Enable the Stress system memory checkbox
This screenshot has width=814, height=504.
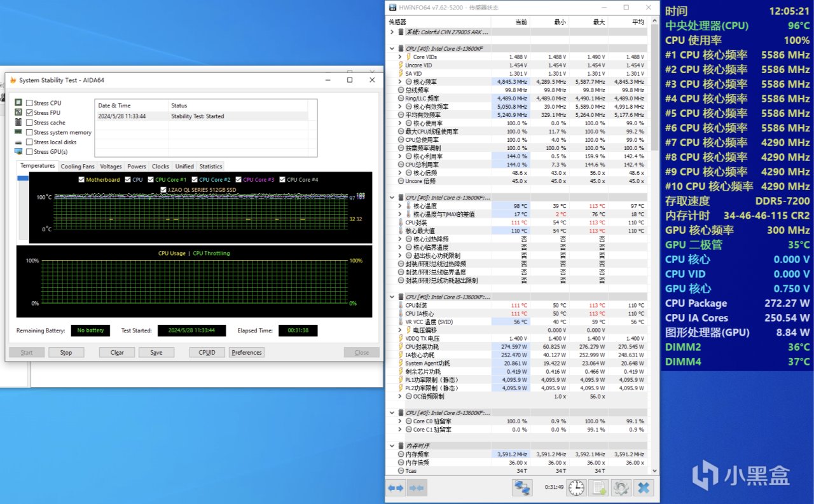coord(29,132)
